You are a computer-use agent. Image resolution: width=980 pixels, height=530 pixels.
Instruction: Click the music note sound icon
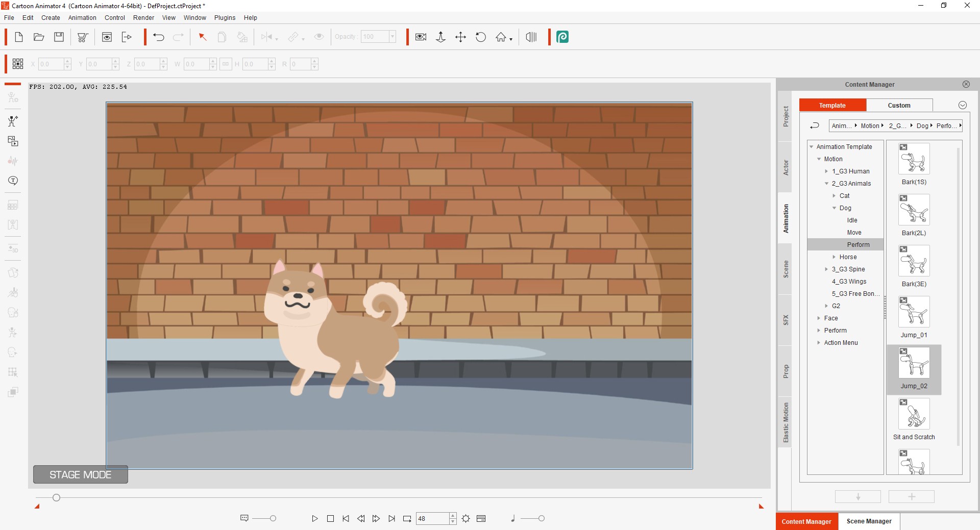(512, 518)
